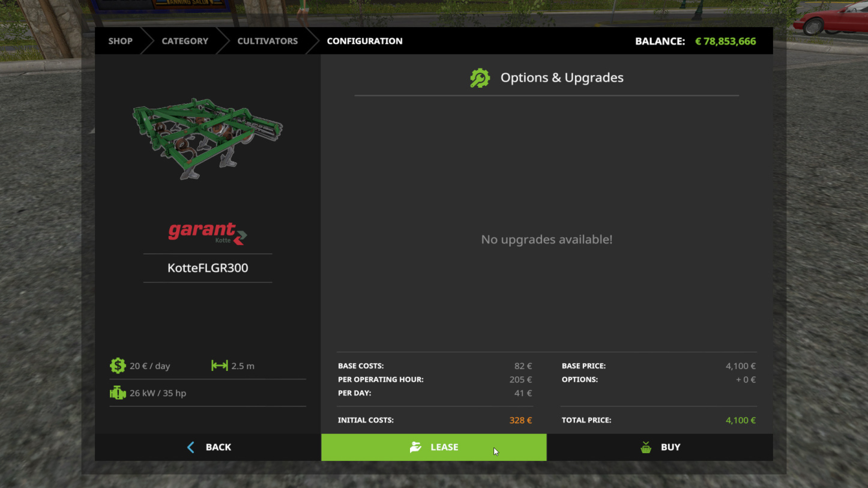Click the hand icon on the Lease button
The image size is (868, 488).
(415, 447)
